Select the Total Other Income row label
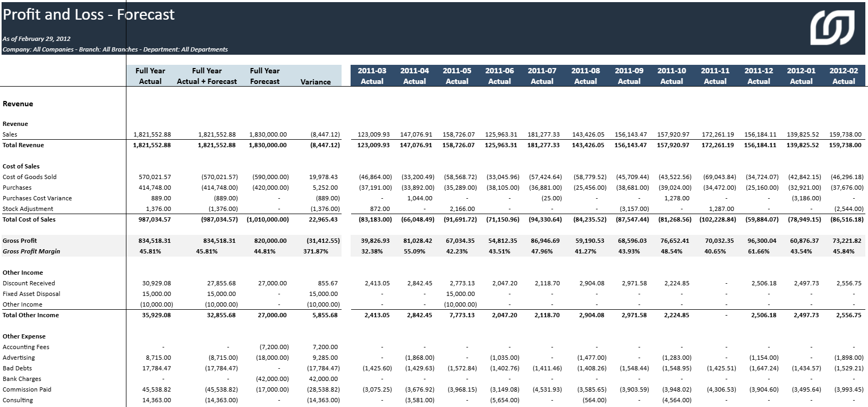 (31, 315)
